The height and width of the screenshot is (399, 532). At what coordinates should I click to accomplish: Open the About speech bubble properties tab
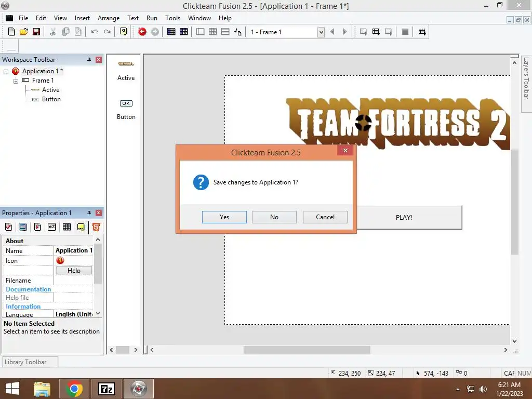pos(81,227)
